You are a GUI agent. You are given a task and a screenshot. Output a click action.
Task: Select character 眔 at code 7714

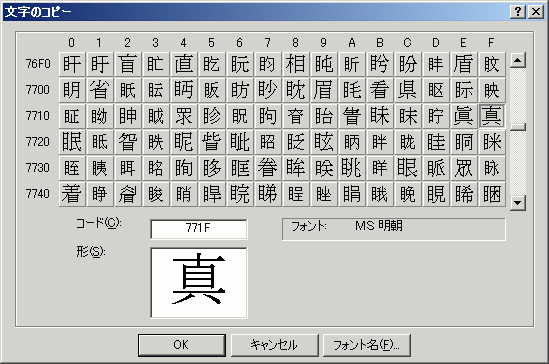[184, 116]
